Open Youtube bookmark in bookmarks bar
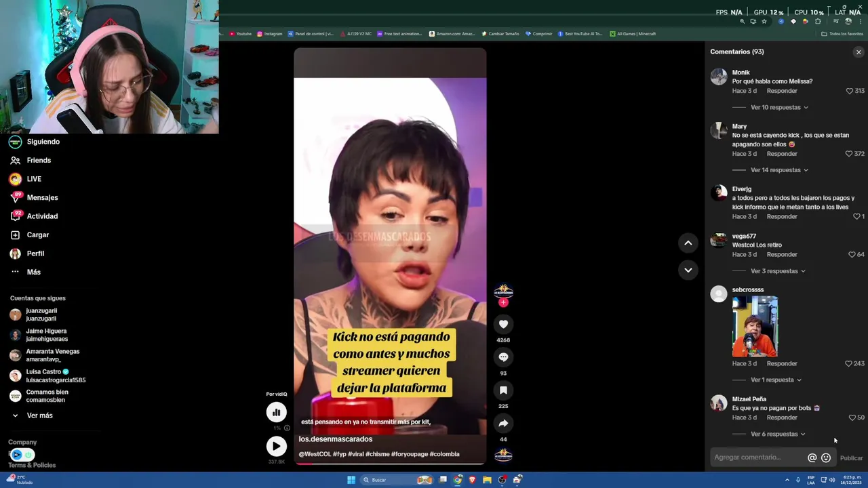 pos(240,34)
